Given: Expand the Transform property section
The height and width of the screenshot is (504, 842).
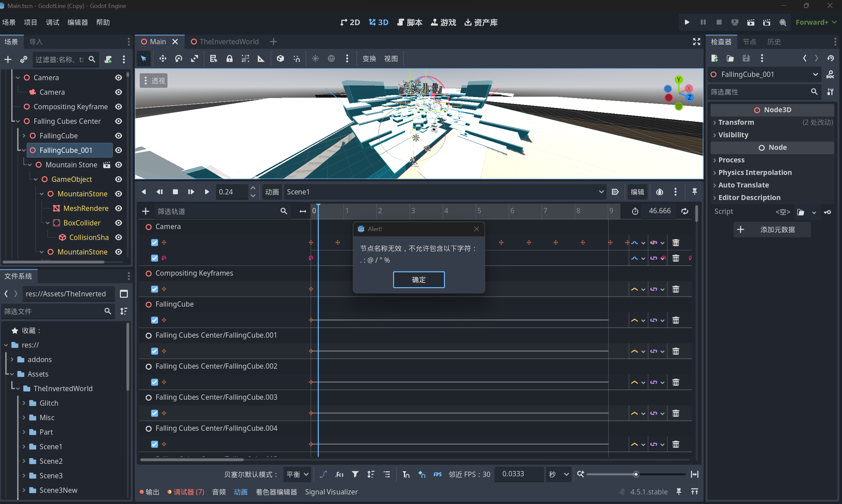Looking at the screenshot, I should click(x=736, y=122).
